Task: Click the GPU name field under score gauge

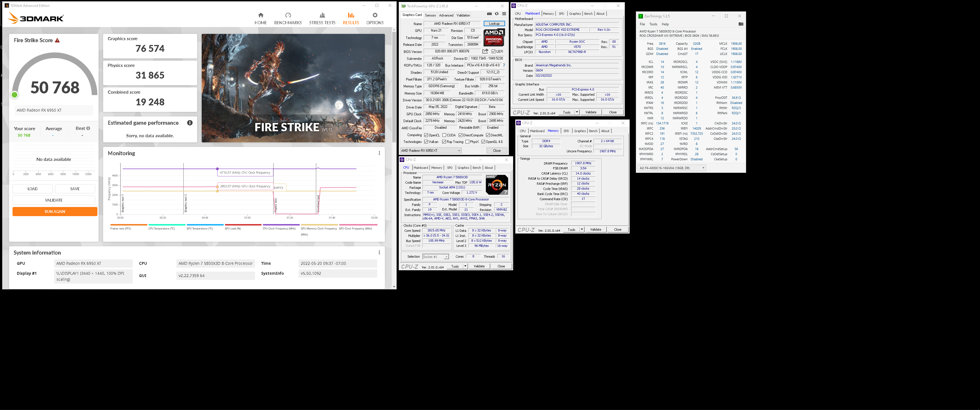Action: point(53,110)
